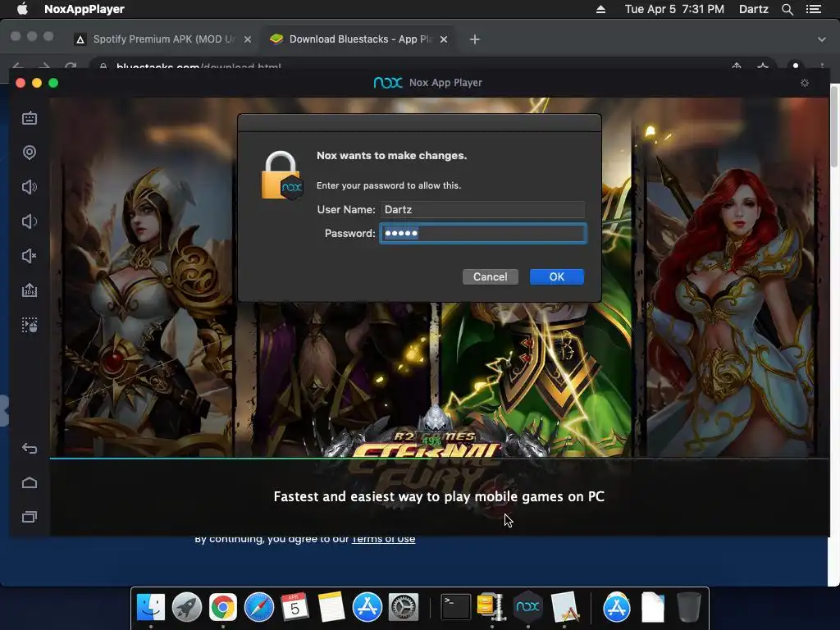Open the Trash in the Dock

click(689, 607)
